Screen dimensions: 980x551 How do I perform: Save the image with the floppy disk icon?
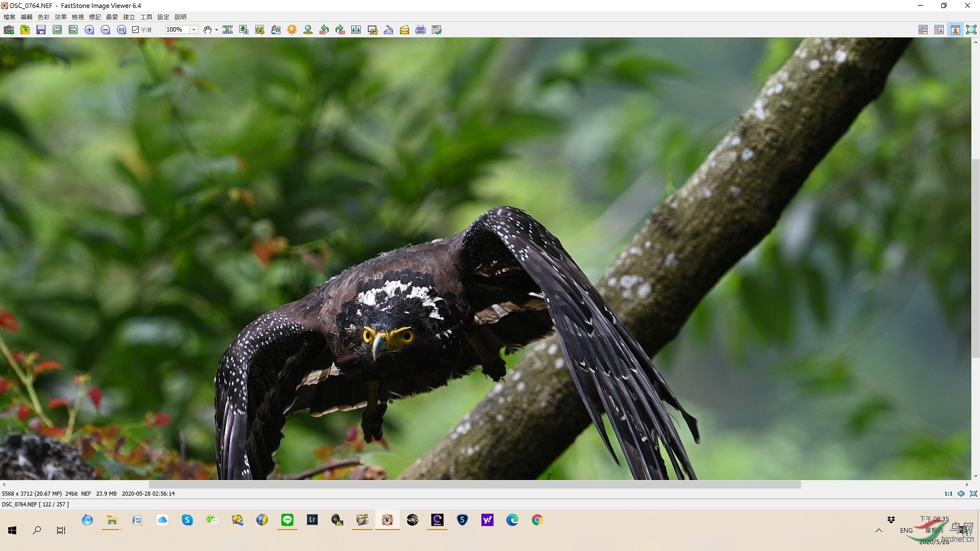coord(41,30)
